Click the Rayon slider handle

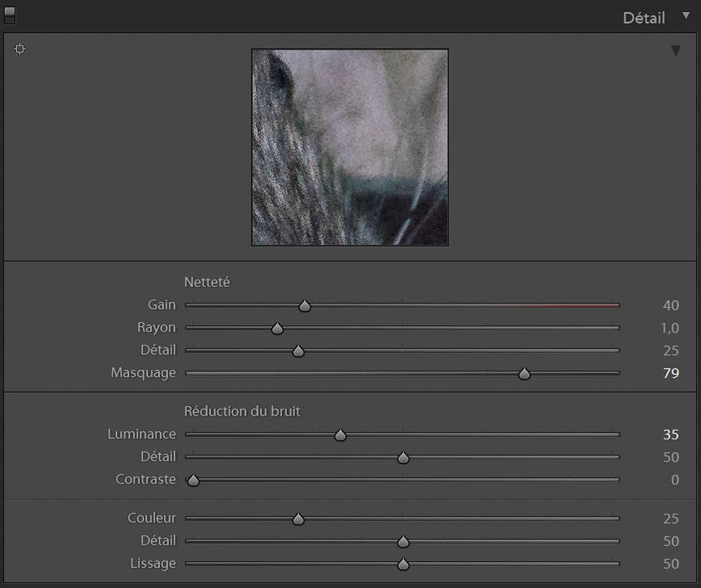tap(277, 328)
